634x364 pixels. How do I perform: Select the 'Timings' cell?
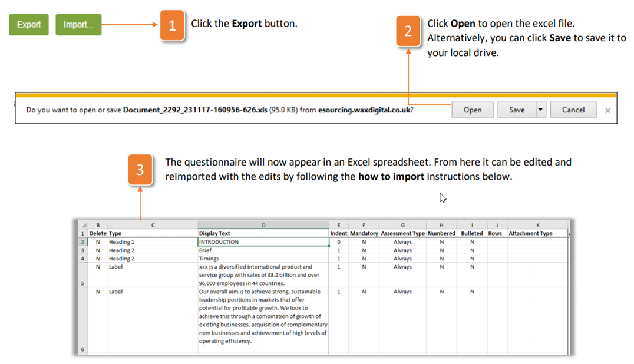(263, 259)
